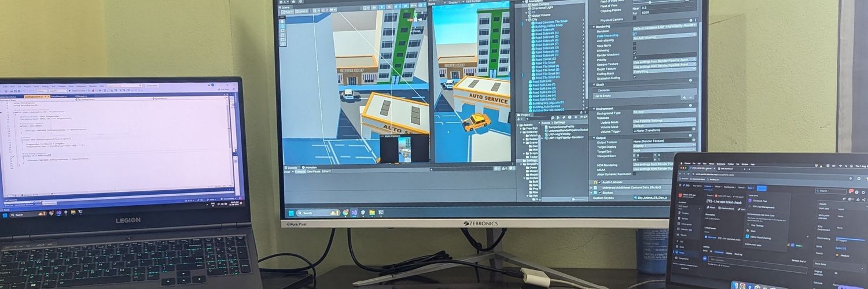Collapse the Rendering section in Inspector
This screenshot has width=868, height=289.
[594, 27]
